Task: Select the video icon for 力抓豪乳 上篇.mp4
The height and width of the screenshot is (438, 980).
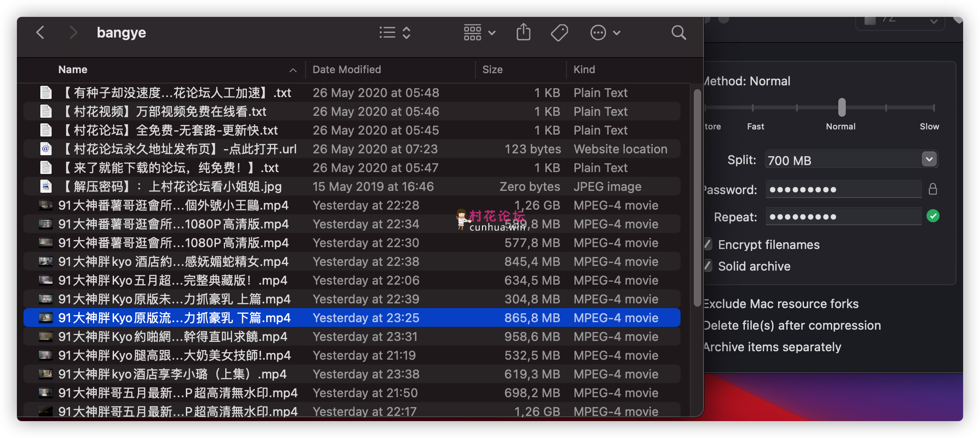Action: pos(46,299)
